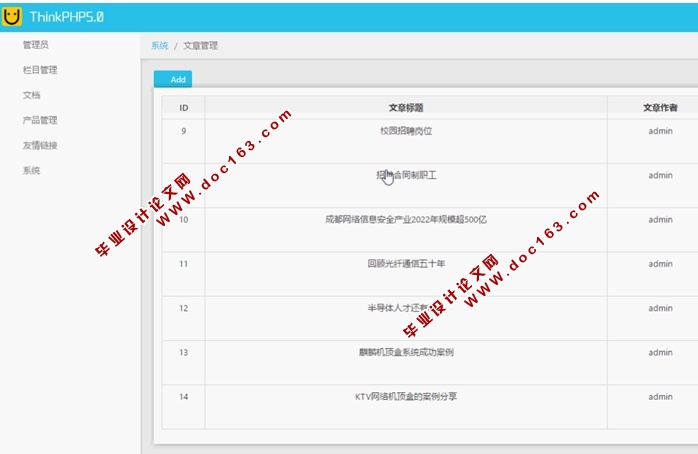The height and width of the screenshot is (454, 698).
Task: Select article title ending 合同制职工
Action: point(406,175)
